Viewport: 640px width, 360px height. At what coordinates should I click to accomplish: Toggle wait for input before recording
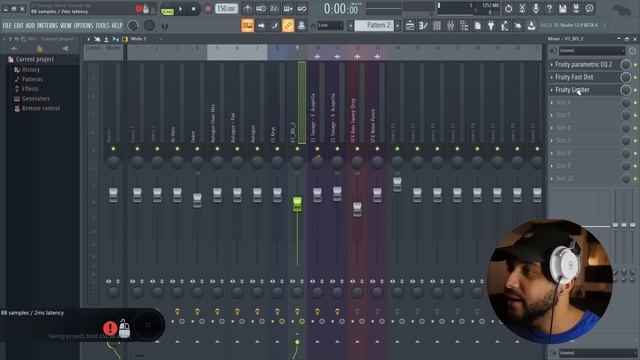point(261,9)
